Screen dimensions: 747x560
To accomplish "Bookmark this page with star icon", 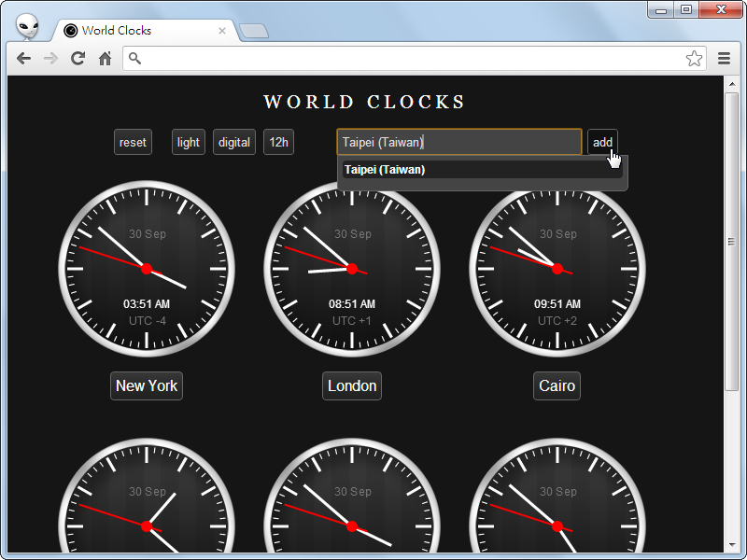I will pos(694,59).
